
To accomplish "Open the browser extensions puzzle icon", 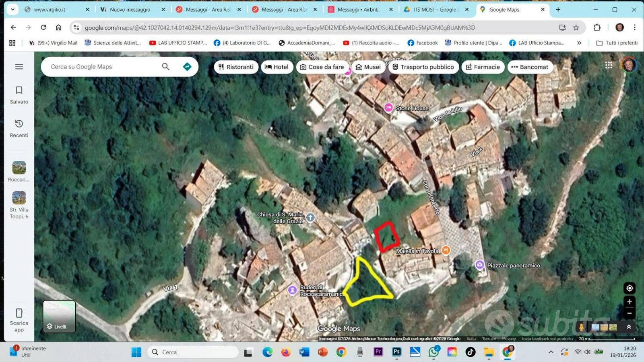I will coord(597,27).
